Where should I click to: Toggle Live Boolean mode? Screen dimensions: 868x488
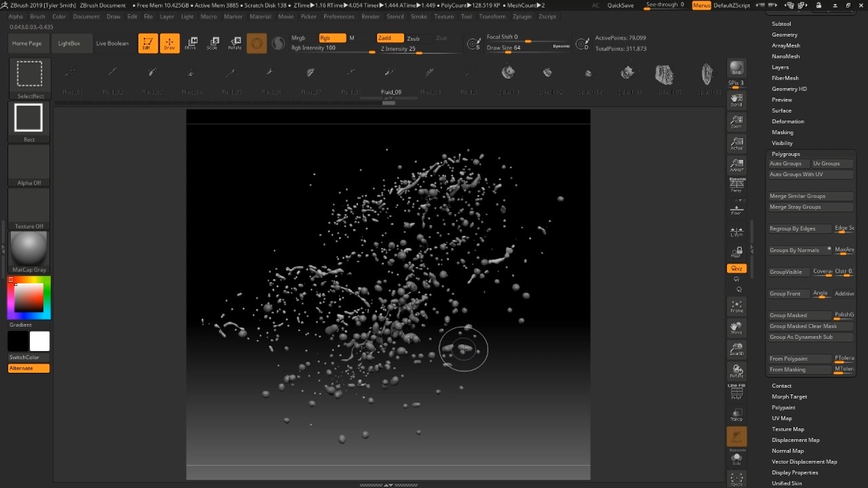tap(112, 43)
